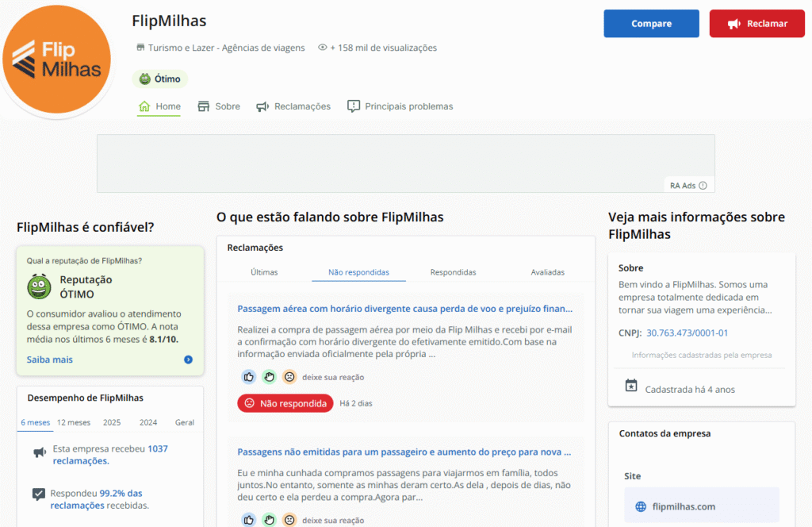The width and height of the screenshot is (812, 527).
Task: Select the Respondidas complaints filter
Action: [453, 272]
